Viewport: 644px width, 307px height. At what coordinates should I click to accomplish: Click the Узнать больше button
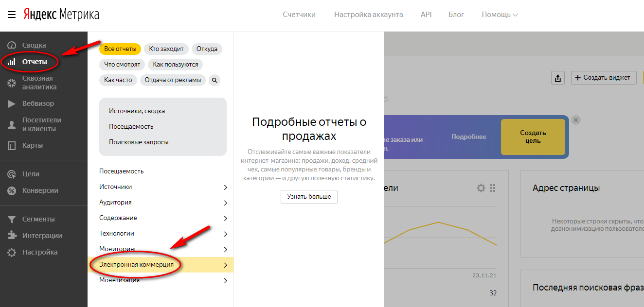pyautogui.click(x=309, y=197)
